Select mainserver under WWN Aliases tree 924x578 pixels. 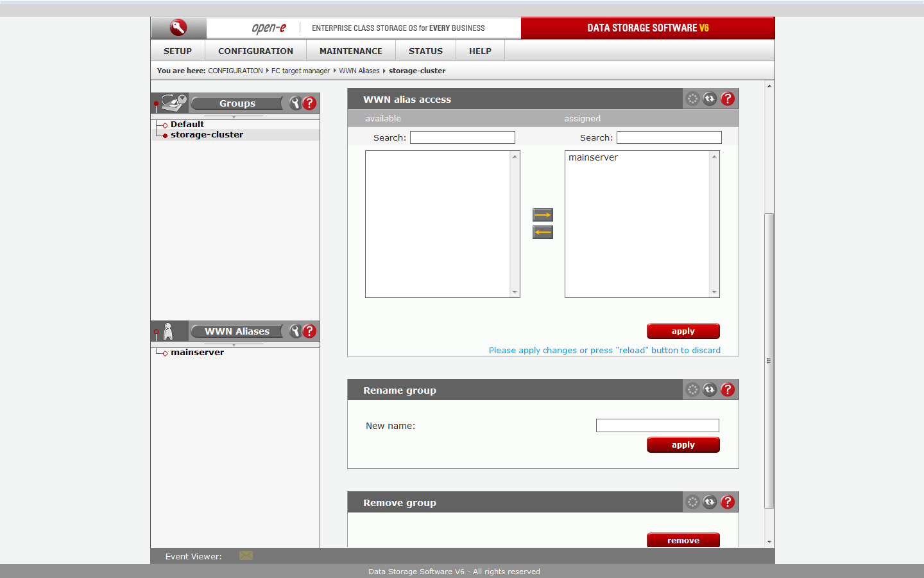(x=197, y=353)
